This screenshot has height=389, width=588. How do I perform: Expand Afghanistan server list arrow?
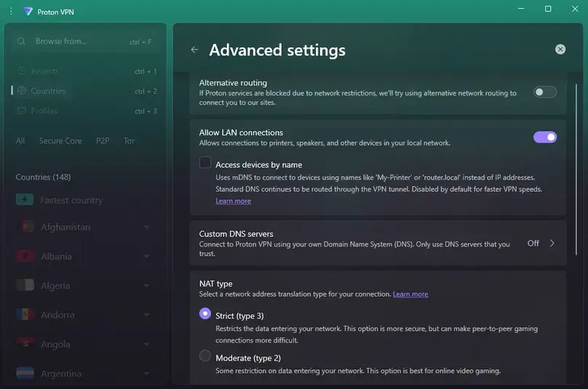click(x=146, y=227)
